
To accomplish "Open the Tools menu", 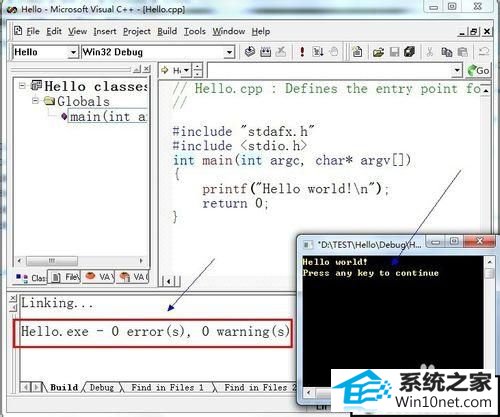I will 195,31.
